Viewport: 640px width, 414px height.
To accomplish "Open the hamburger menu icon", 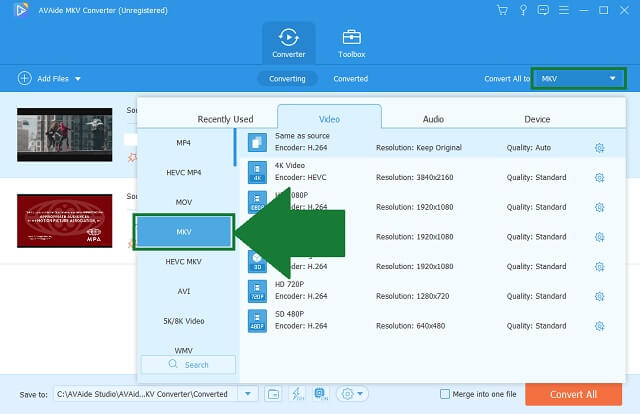I will (564, 10).
